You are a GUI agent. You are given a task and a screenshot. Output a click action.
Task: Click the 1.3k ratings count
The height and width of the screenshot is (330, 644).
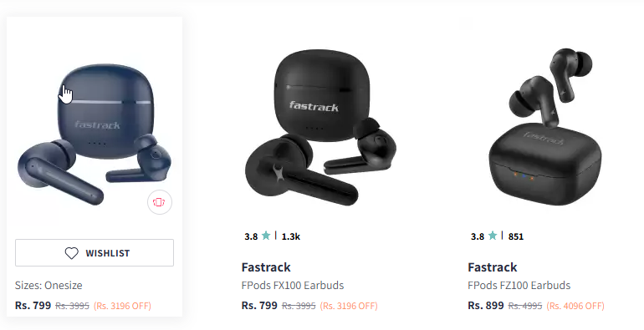[x=291, y=236]
